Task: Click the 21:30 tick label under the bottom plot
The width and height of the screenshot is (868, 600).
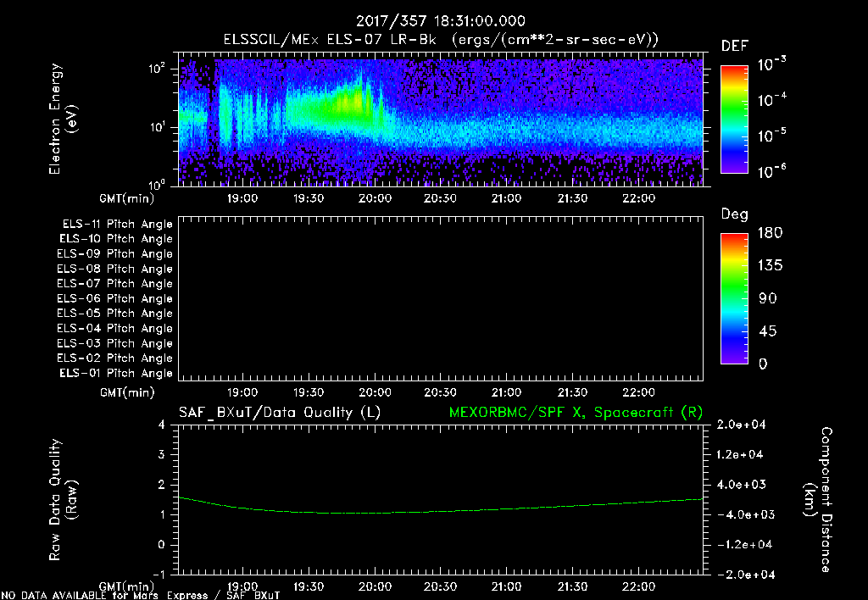Action: (x=572, y=586)
